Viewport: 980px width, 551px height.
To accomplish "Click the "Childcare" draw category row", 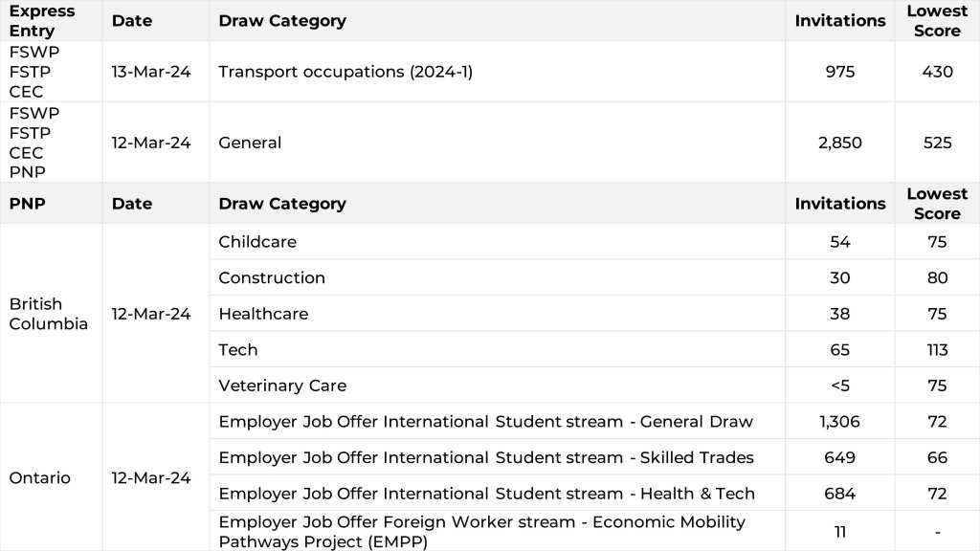I will coord(257,242).
